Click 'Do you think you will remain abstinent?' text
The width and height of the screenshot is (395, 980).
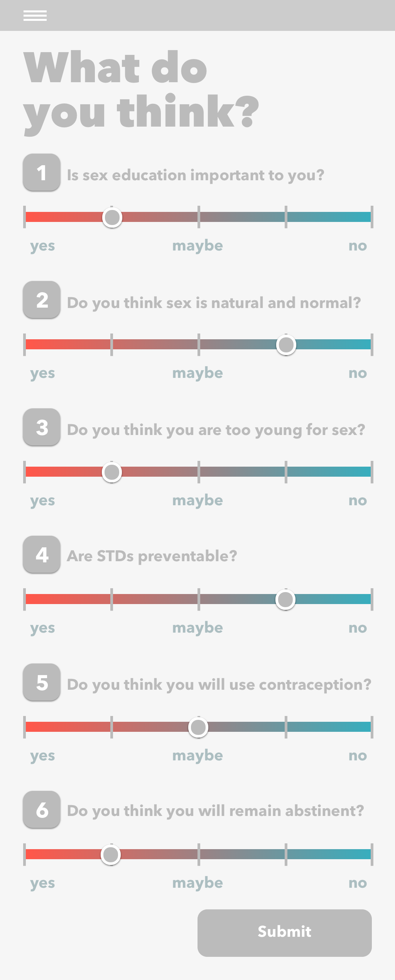pyautogui.click(x=216, y=811)
